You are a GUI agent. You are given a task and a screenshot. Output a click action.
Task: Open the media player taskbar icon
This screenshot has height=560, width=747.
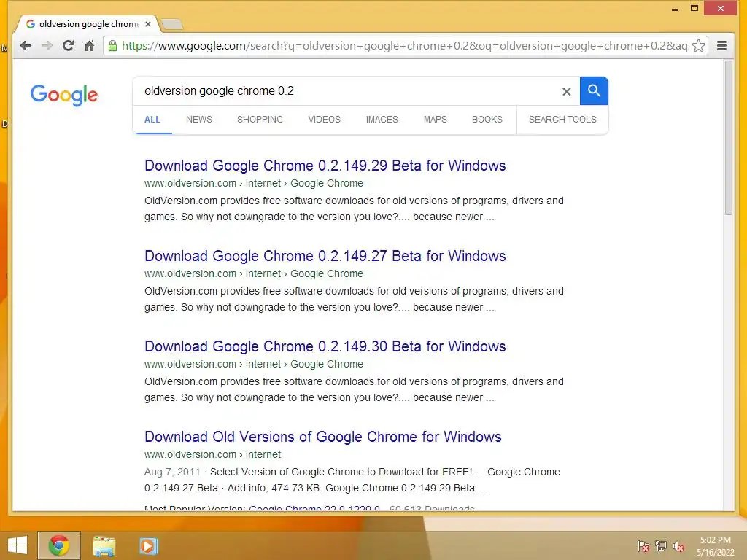[148, 545]
